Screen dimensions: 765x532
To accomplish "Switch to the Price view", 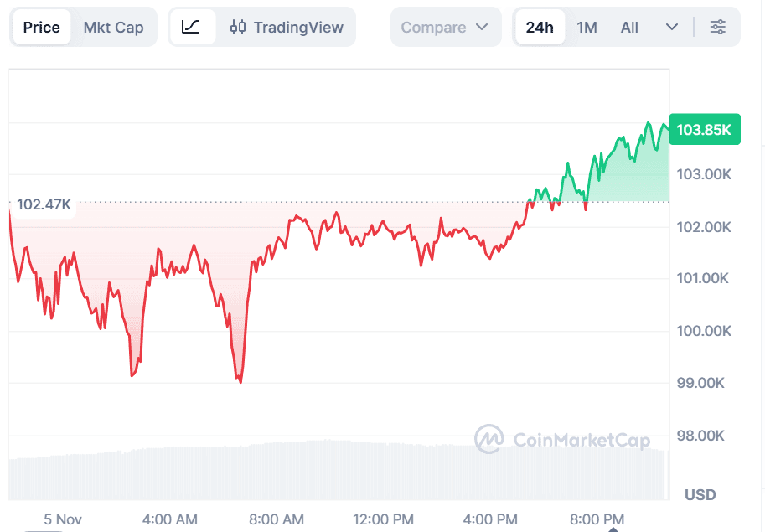I will (41, 27).
